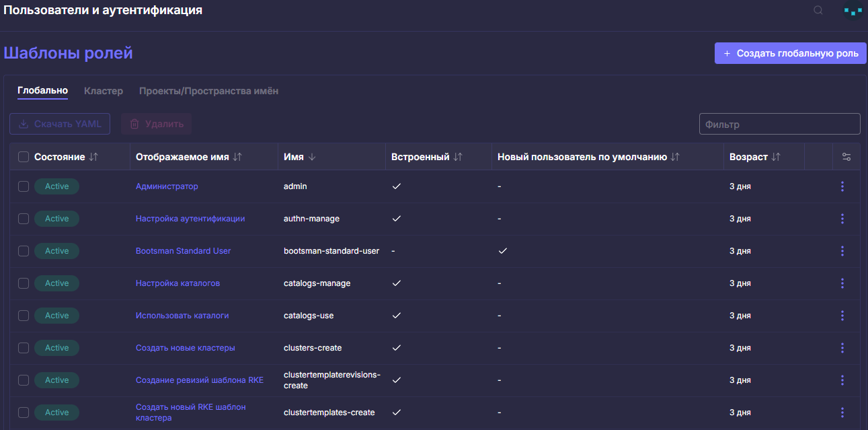Click the Active badge in admin row
This screenshot has width=868, height=430.
[56, 186]
